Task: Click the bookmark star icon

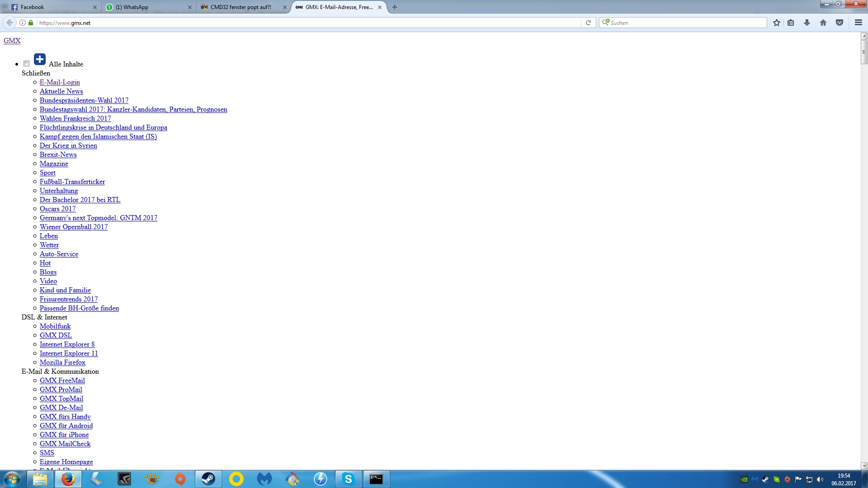Action: click(x=776, y=23)
